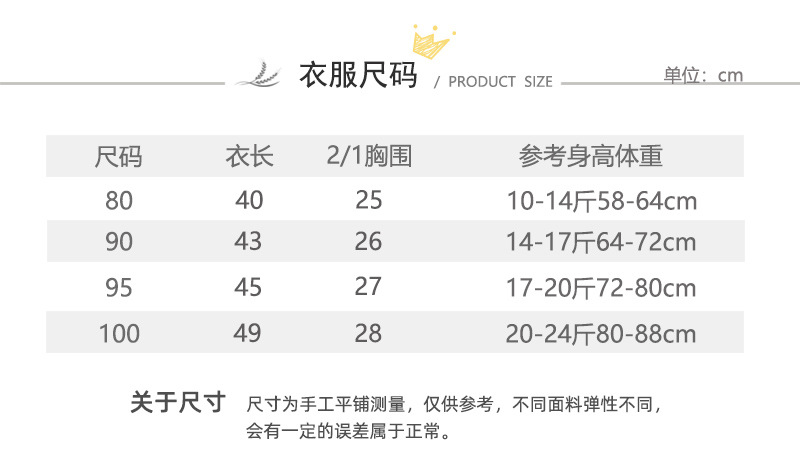Click the 衣长 value 49
Screen dimensions: 800x464
249,333
